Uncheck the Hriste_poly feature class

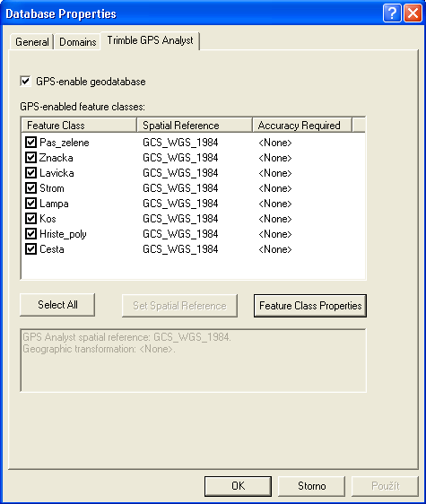[30, 233]
